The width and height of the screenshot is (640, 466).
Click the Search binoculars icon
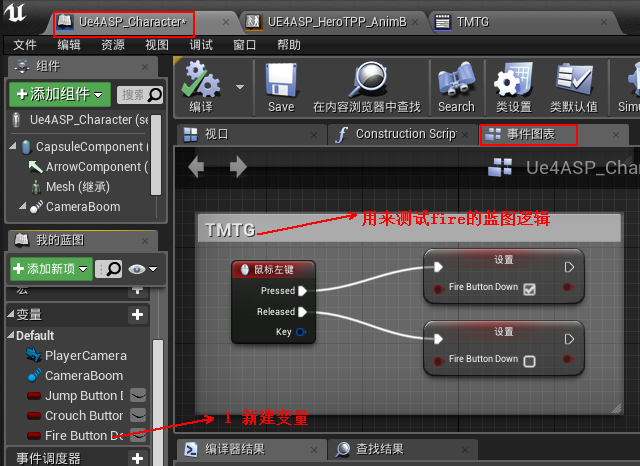456,79
